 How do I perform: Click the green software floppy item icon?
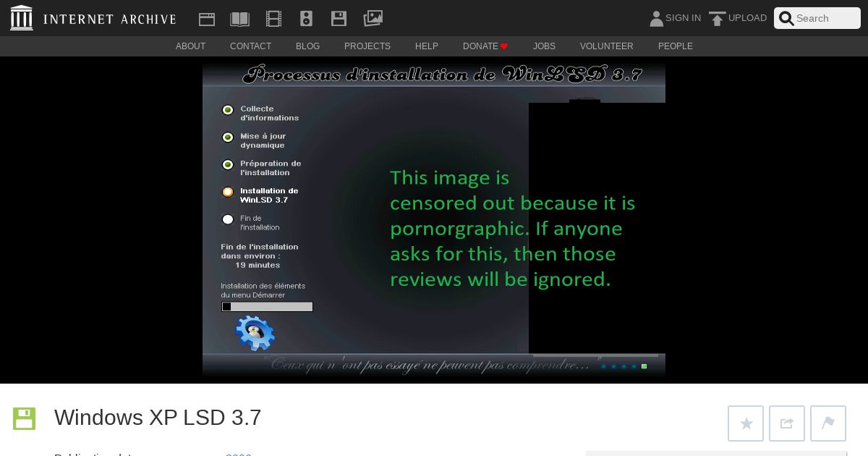[24, 418]
